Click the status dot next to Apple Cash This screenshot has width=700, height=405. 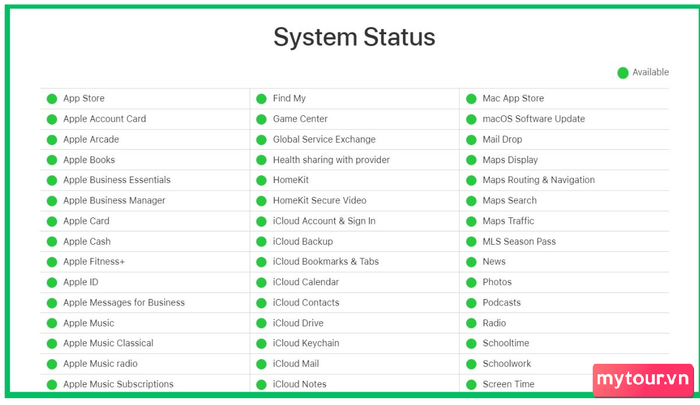(51, 241)
